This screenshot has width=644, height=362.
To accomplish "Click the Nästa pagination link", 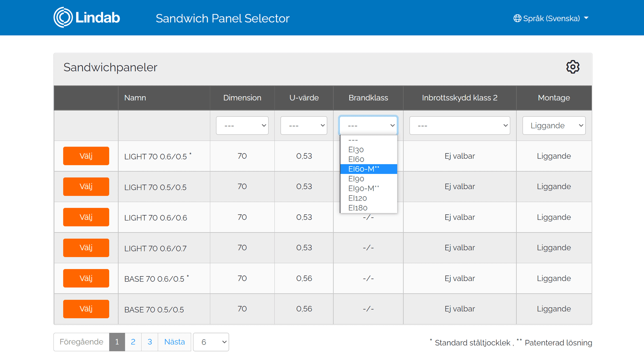I will (x=174, y=342).
